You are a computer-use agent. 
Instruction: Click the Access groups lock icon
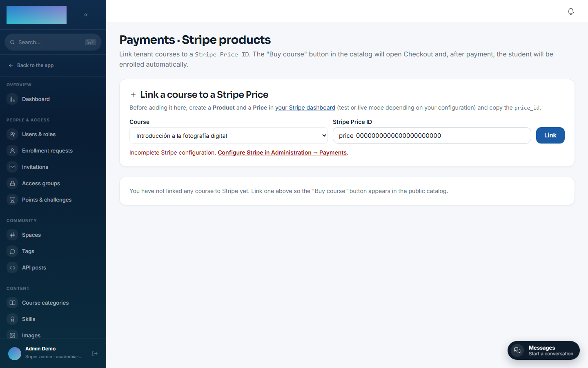(13, 184)
